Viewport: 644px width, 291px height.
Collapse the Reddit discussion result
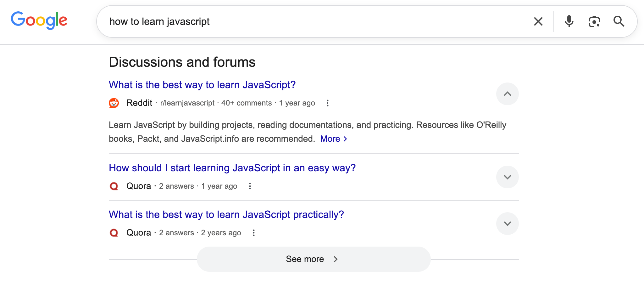tap(507, 94)
